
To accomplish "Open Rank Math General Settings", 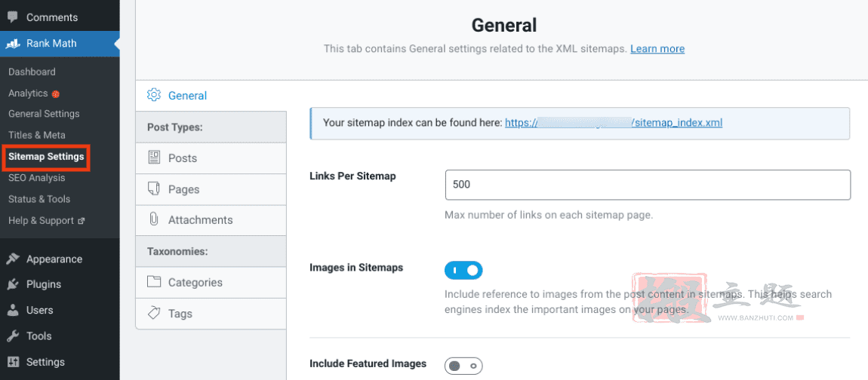I will [44, 113].
